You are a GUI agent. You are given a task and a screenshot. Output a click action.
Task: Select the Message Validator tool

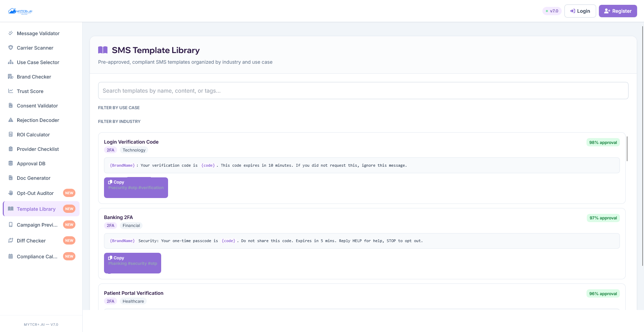point(38,33)
